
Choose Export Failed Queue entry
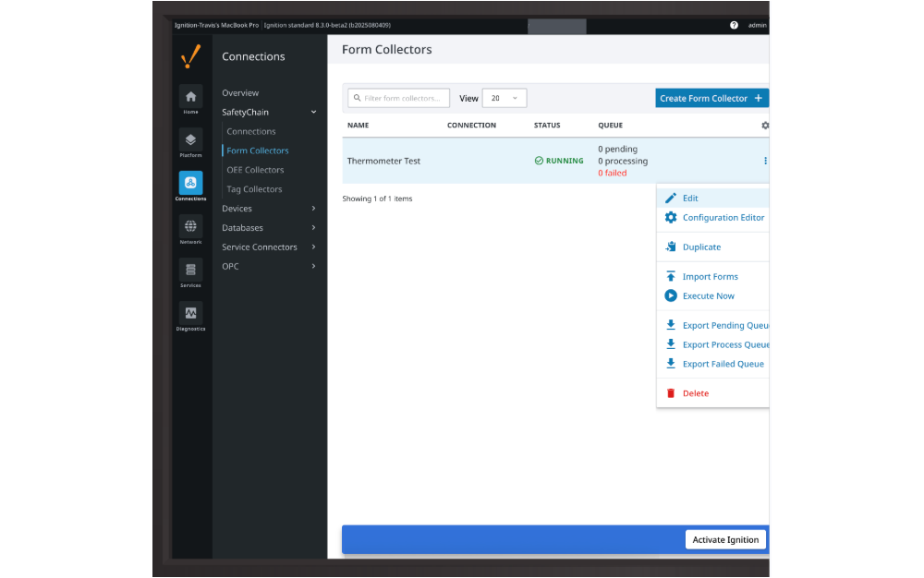pos(713,364)
